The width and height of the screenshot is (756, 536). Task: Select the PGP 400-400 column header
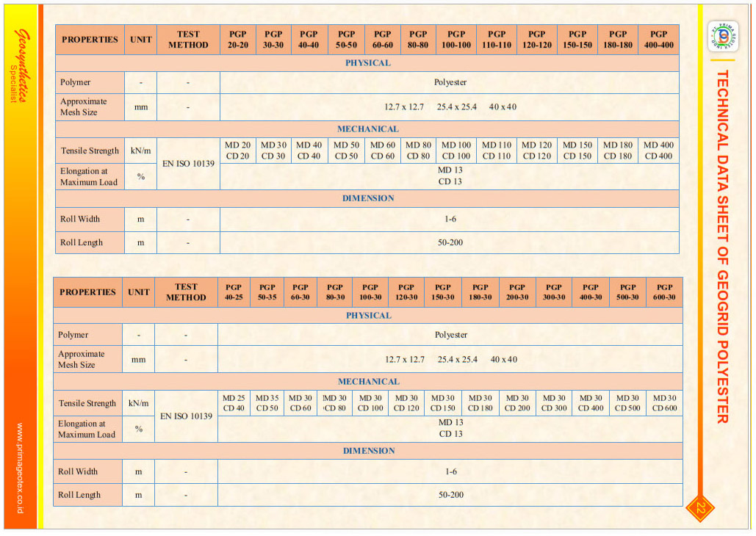coord(658,40)
